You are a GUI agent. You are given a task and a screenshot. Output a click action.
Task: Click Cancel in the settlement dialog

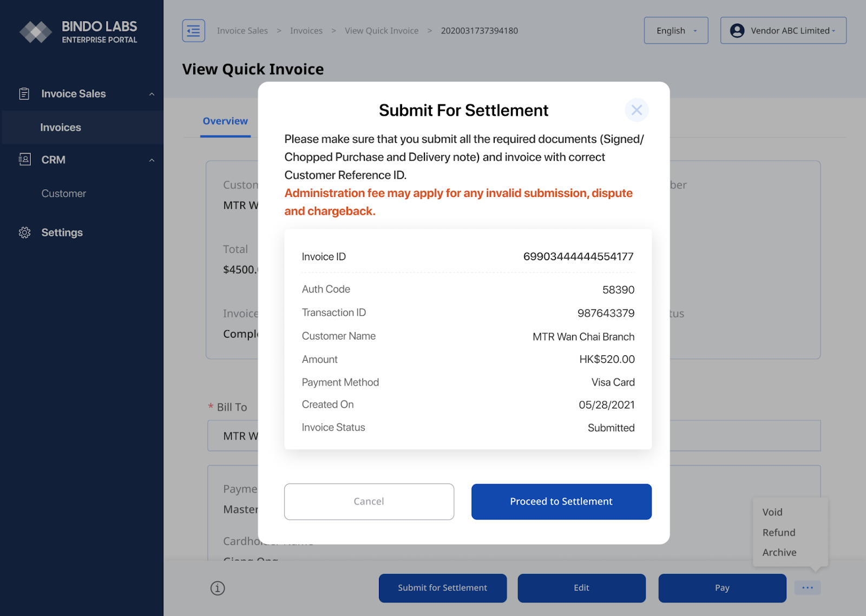pos(369,501)
